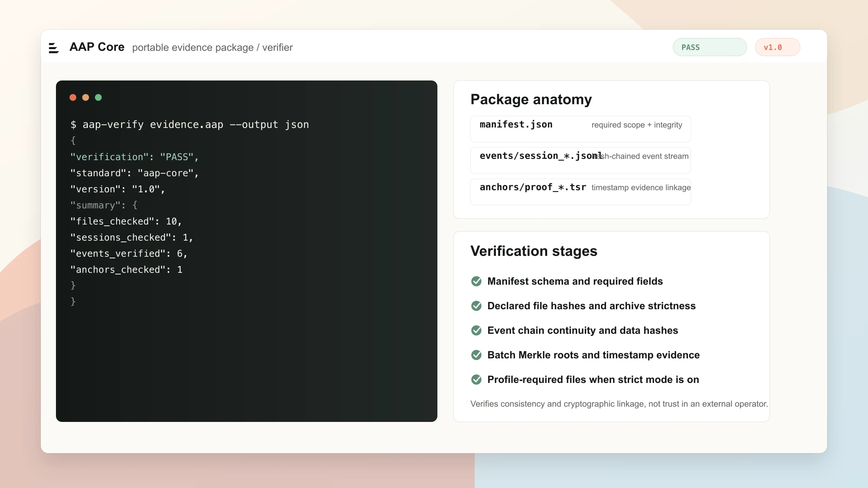Screen dimensions: 868x488
Task: Click the 'Verifies consistency and cryptographic linkage' footnote
Action: (x=619, y=404)
